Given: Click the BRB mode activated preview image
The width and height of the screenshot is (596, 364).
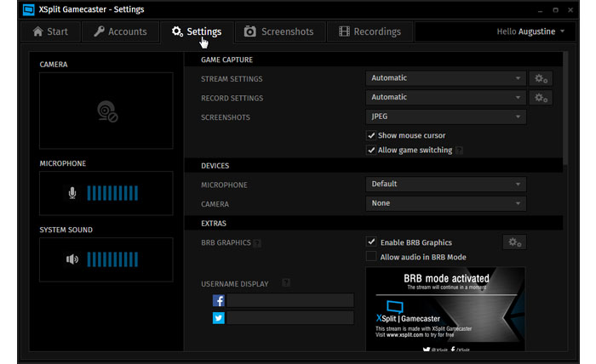Looking at the screenshot, I should (x=445, y=309).
